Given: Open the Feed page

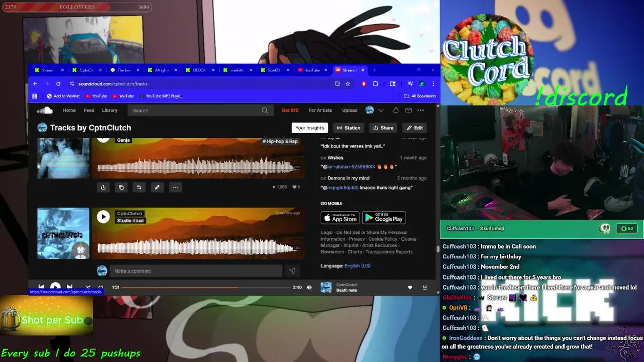Looking at the screenshot, I should (89, 110).
